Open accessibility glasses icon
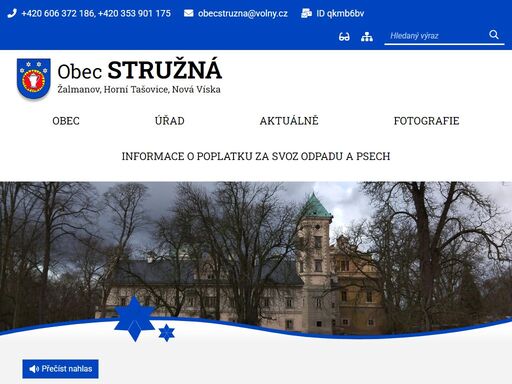Viewport: 512px width, 384px height. (344, 37)
